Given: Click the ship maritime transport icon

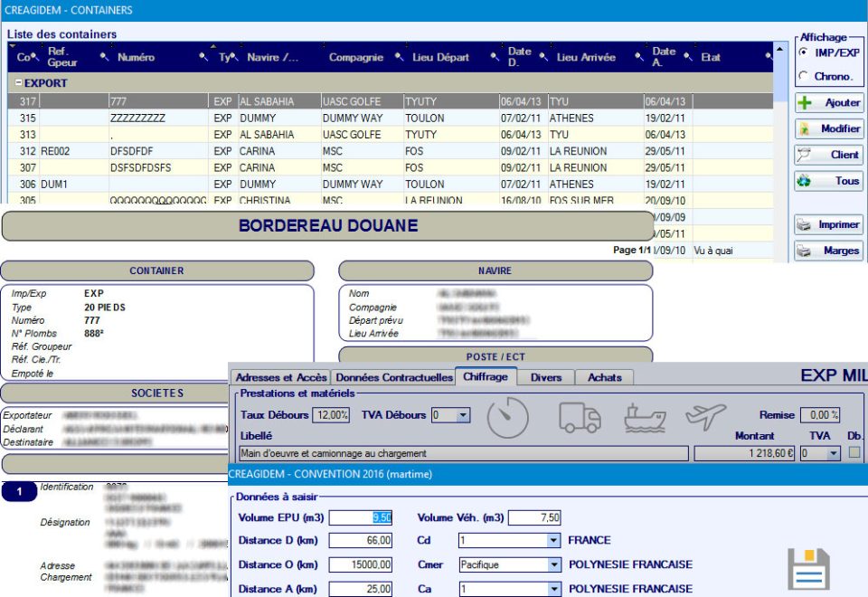Looking at the screenshot, I should pos(644,417).
